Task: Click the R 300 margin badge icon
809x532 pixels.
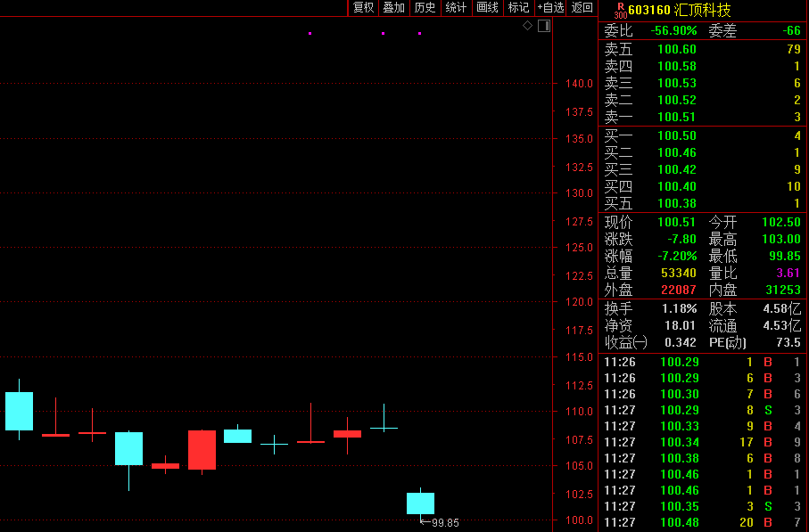Action: [x=620, y=11]
